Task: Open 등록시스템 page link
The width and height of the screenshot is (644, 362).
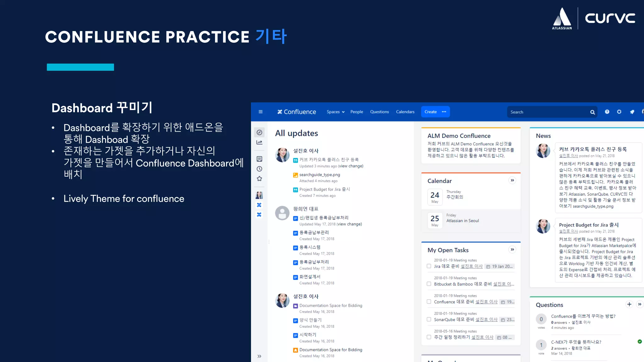Action: point(310,247)
